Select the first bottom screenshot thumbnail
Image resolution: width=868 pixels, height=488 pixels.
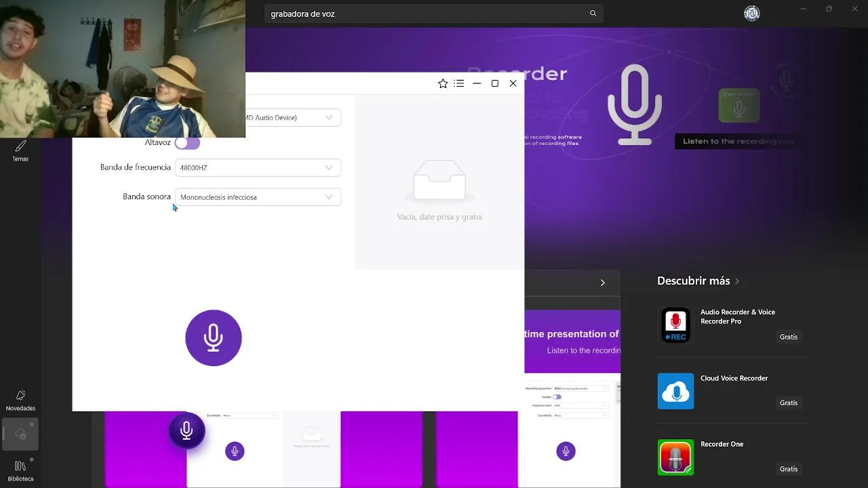pos(264,449)
